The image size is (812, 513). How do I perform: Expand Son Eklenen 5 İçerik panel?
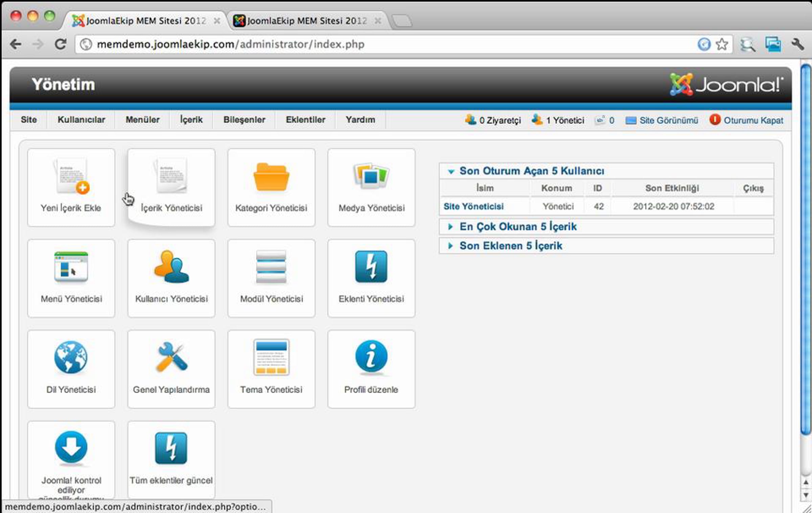tap(511, 246)
